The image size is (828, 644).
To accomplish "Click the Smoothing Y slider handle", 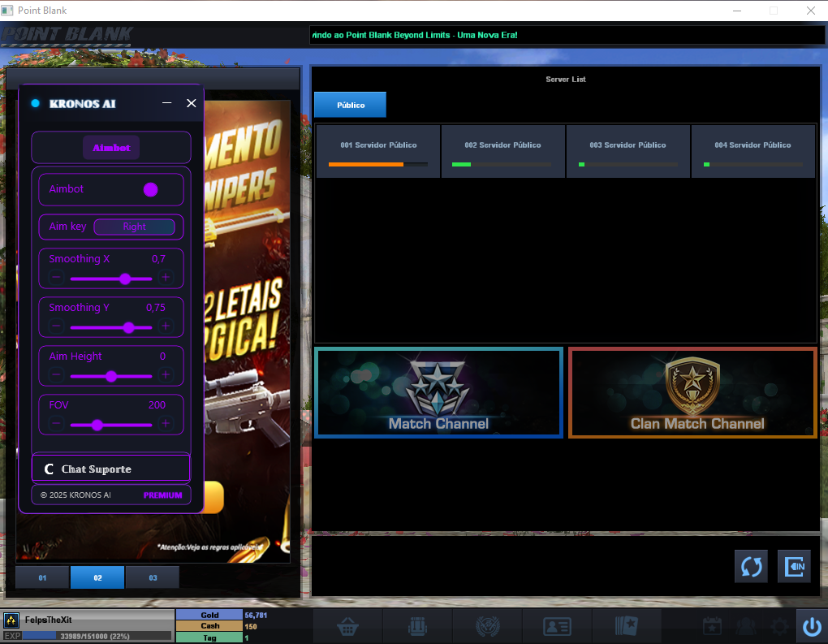I will click(x=128, y=327).
